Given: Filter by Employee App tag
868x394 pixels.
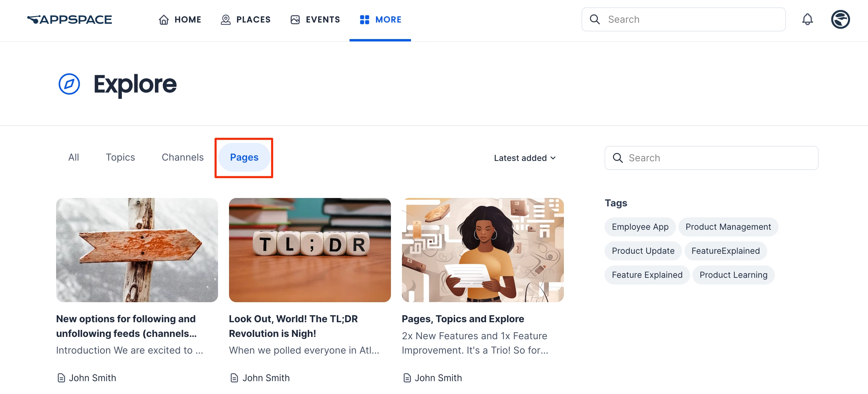Looking at the screenshot, I should (x=640, y=227).
